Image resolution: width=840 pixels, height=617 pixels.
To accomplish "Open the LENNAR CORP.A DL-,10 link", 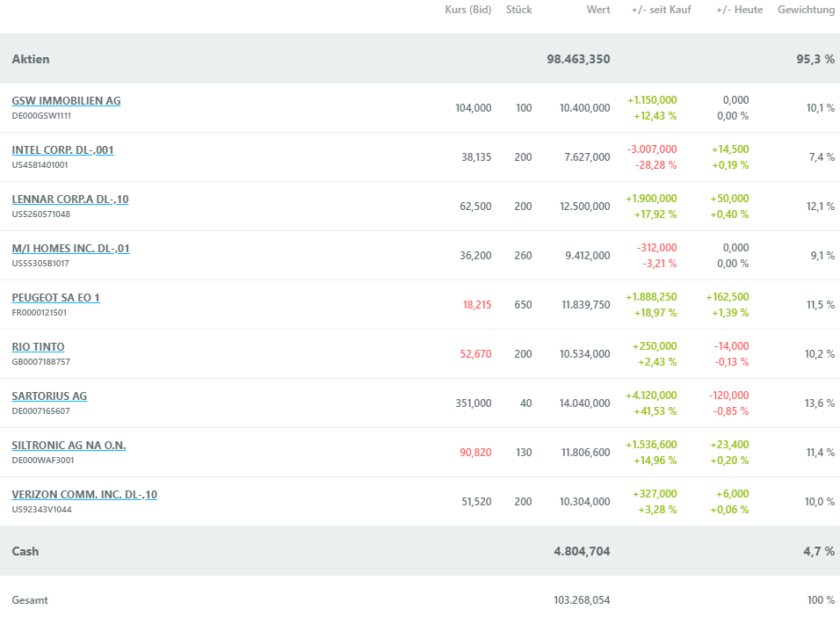I will [70, 200].
